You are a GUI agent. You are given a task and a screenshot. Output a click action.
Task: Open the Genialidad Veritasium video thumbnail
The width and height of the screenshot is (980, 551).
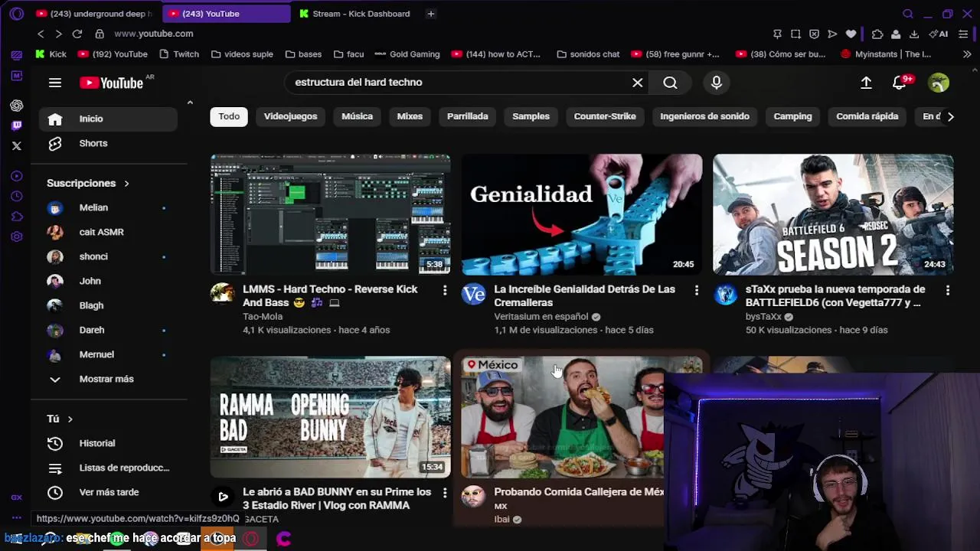click(582, 214)
